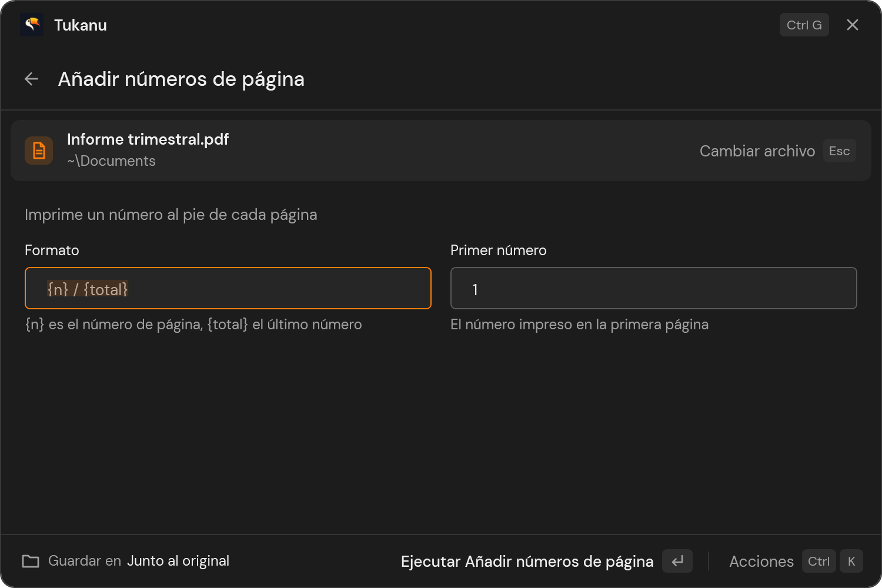Click the Informe trimestral.pdf file name
Screen dimensions: 882x588
[148, 139]
